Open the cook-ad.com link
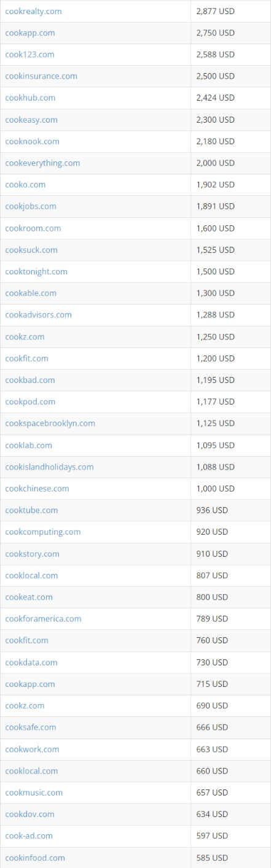 click(29, 836)
